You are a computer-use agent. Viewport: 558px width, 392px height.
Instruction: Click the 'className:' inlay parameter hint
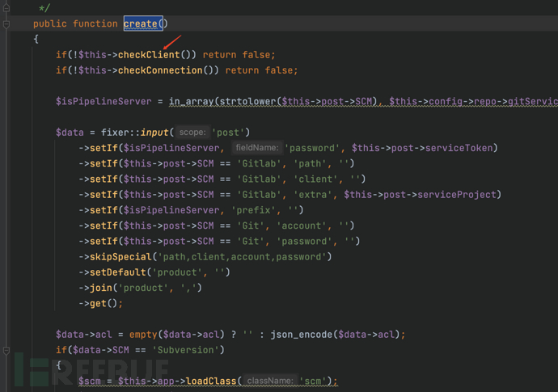[269, 381]
